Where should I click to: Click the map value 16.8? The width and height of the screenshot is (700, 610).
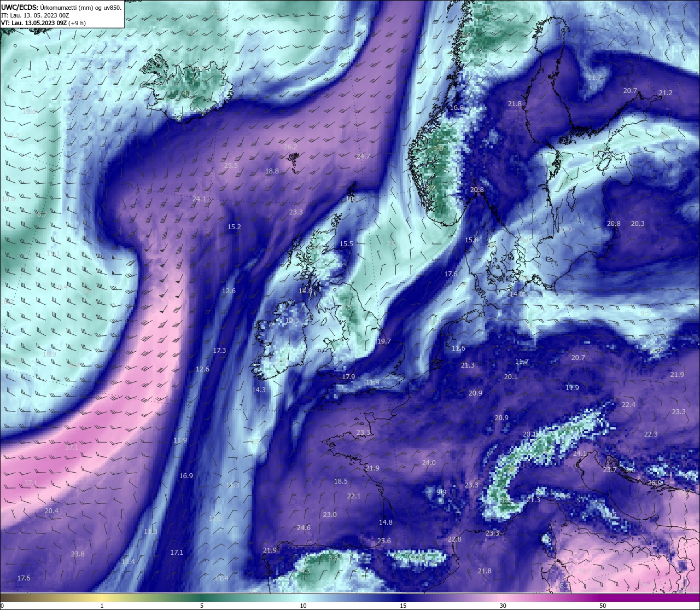457,108
